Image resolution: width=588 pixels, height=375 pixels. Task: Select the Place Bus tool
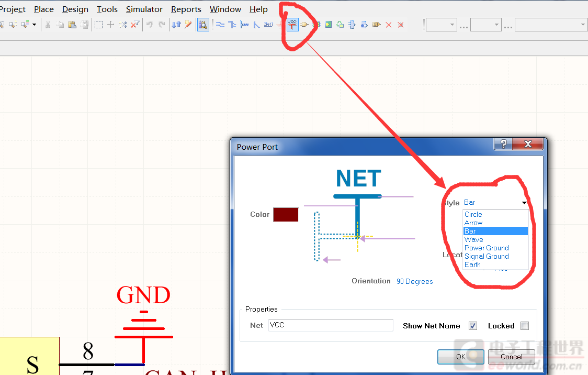click(232, 25)
